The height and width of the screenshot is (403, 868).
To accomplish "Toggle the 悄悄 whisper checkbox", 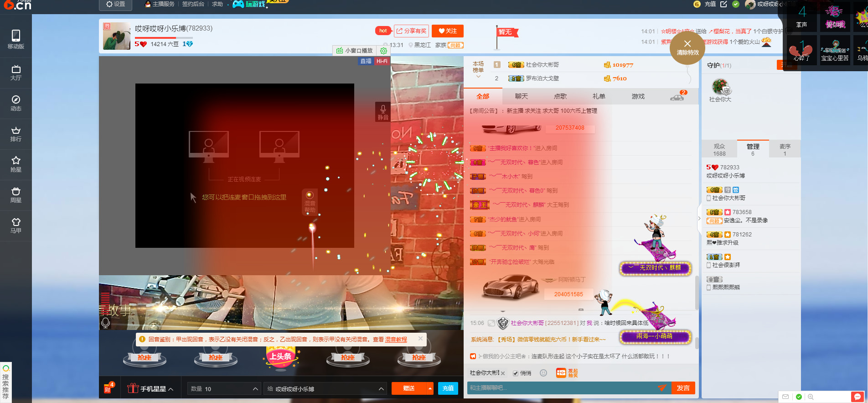I will tap(516, 373).
